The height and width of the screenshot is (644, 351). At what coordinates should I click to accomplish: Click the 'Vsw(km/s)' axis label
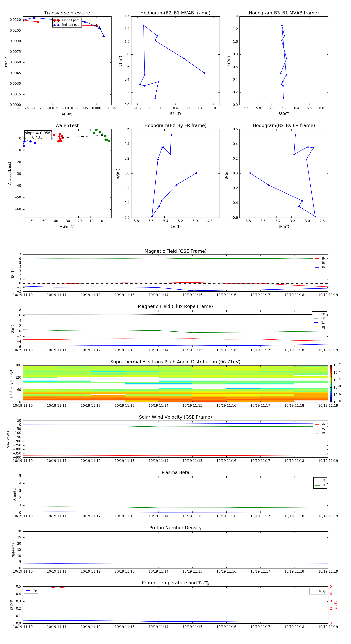[8, 439]
